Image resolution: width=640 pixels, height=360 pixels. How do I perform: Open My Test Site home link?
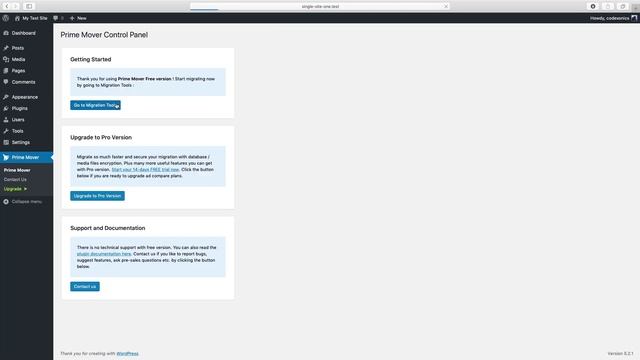(31, 18)
